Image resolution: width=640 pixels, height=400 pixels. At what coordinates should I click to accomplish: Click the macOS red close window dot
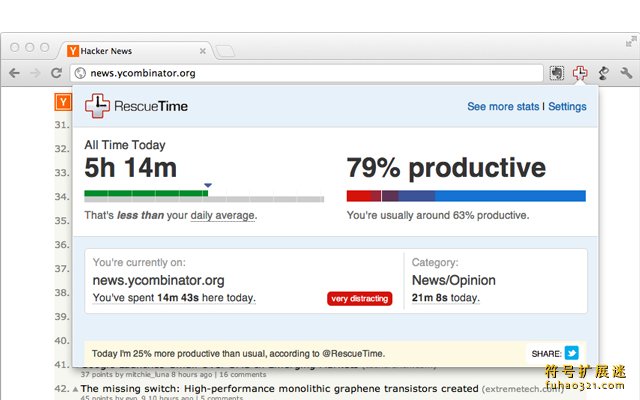[15, 47]
